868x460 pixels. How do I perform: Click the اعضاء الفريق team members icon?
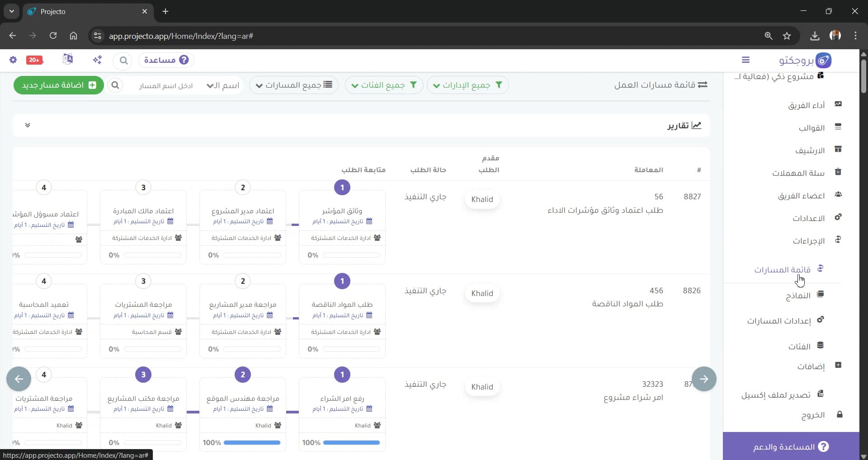[838, 194]
